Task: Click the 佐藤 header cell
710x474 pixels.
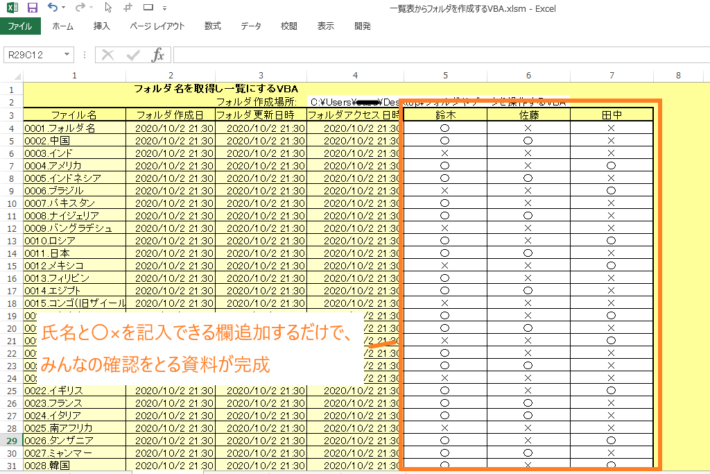Action: (x=528, y=115)
